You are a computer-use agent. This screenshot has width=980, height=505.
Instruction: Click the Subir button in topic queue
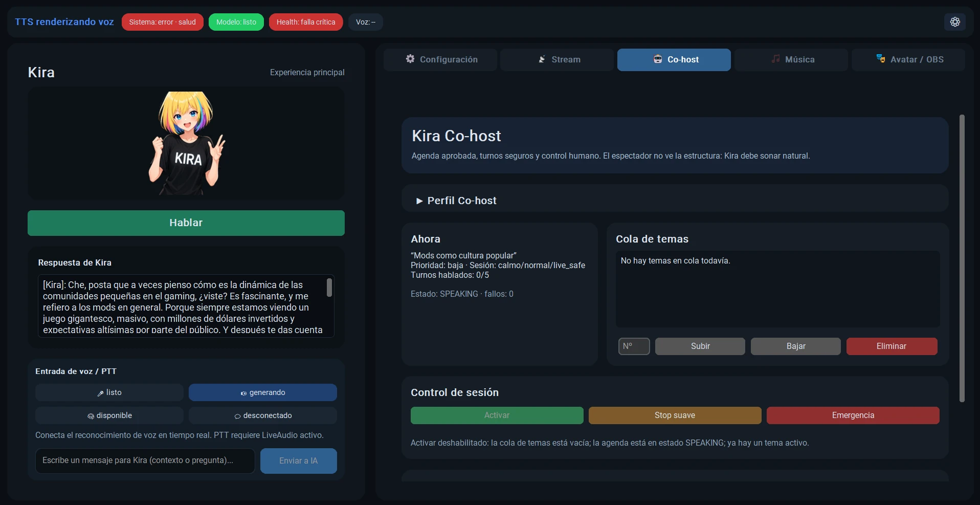700,346
